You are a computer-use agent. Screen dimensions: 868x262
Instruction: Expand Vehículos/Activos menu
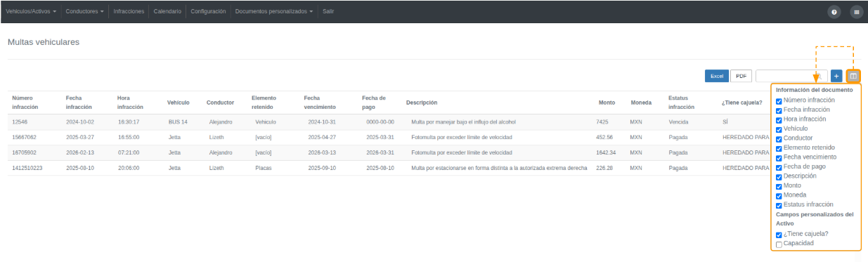tap(31, 12)
